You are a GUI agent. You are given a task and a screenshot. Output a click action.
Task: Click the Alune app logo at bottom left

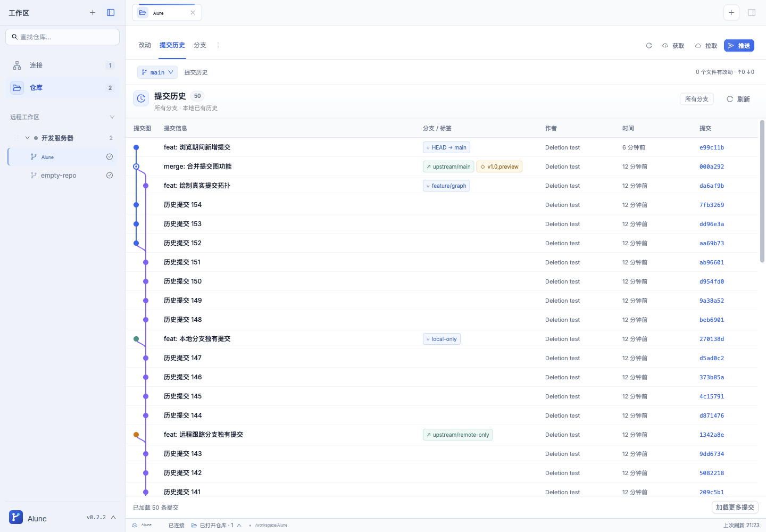pos(16,517)
